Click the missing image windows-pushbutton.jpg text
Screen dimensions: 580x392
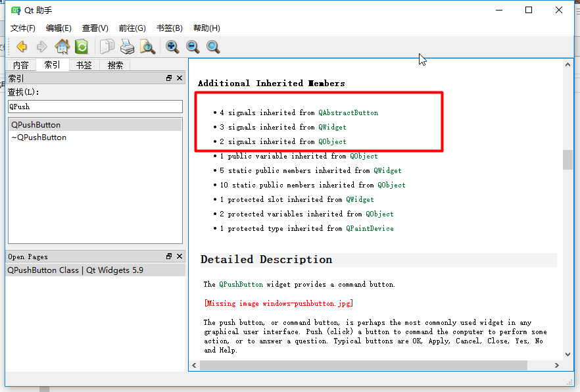click(279, 304)
